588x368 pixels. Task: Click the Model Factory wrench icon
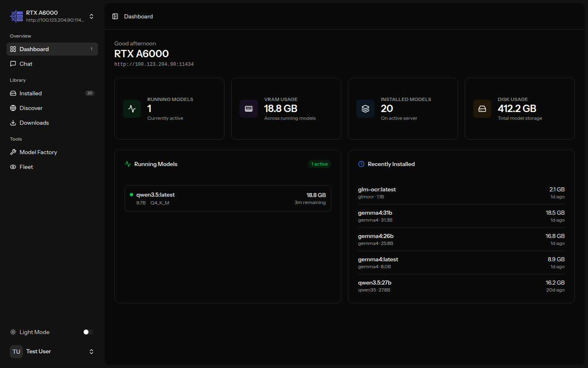(x=13, y=152)
